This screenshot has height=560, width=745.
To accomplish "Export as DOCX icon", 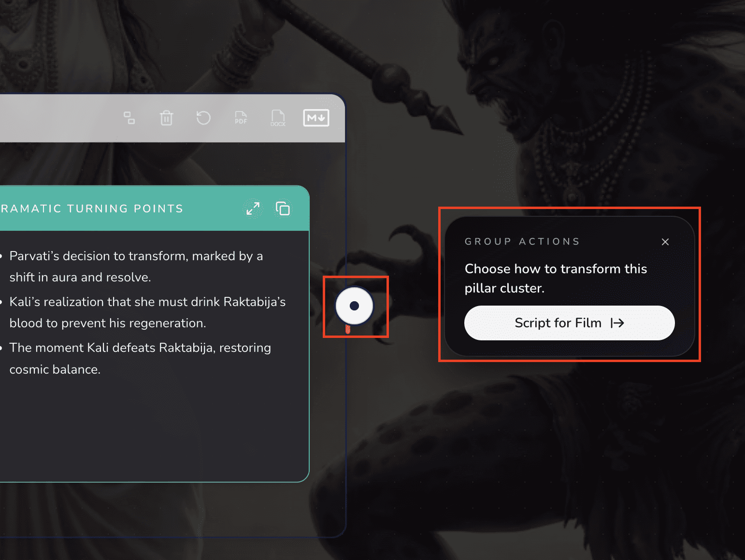I will 278,118.
